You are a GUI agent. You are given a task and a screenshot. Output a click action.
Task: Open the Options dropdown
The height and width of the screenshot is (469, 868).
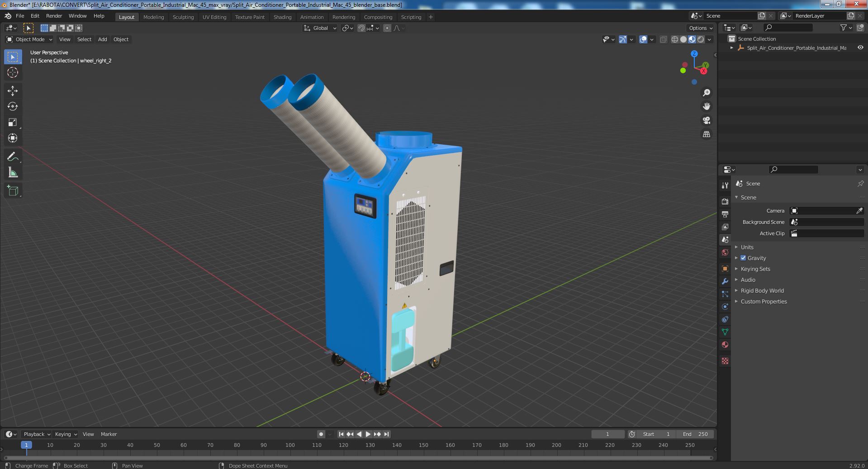[x=700, y=28]
